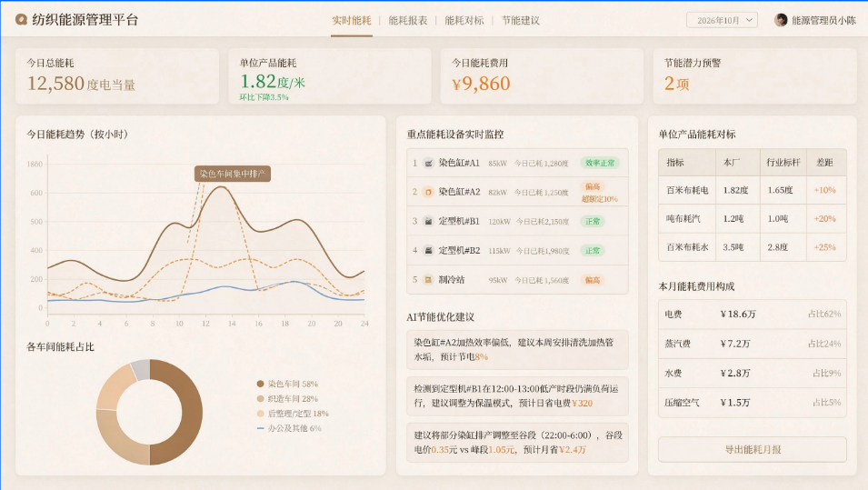
Task: Open the 2026年10月 month dropdown
Action: 722,20
